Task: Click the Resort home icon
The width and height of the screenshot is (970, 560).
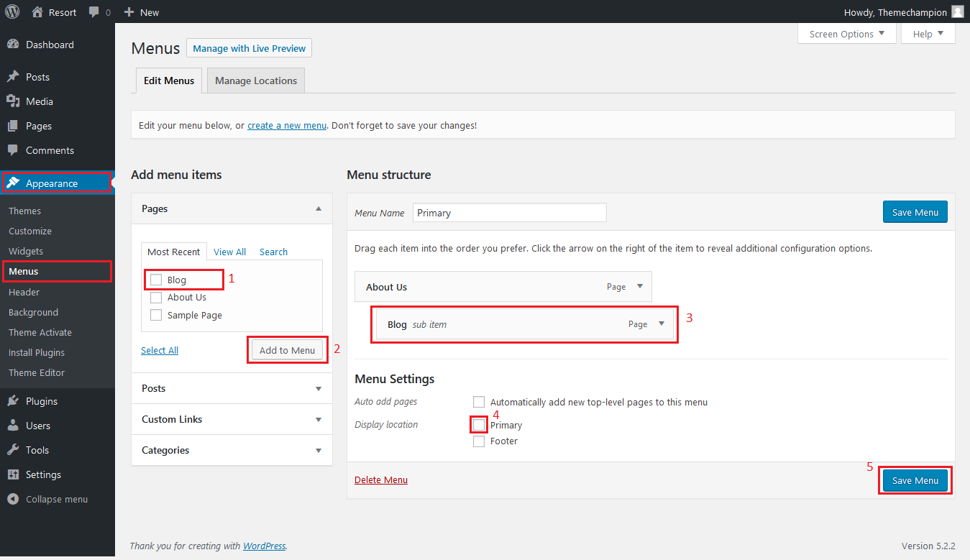Action: pyautogui.click(x=38, y=12)
